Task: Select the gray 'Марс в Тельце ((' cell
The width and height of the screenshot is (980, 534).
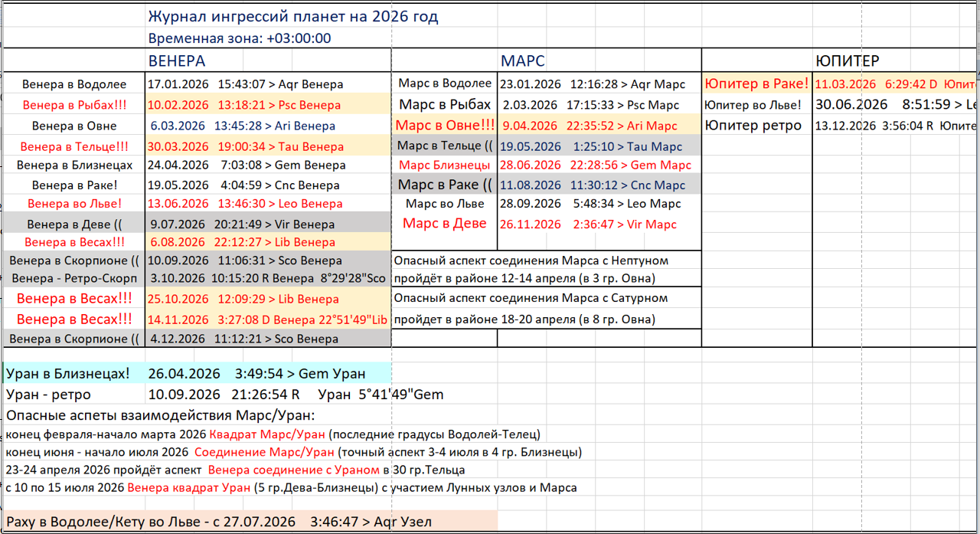Action: coord(445,146)
